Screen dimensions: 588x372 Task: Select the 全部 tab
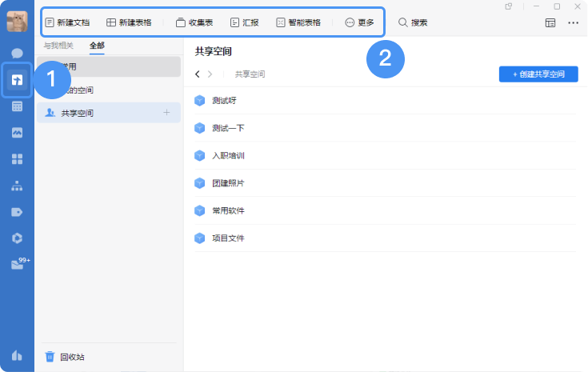coord(97,46)
